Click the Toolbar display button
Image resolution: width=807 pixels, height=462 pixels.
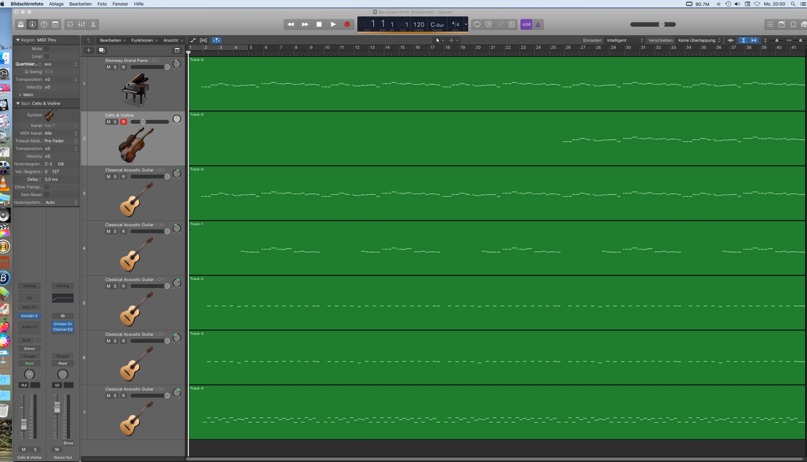55,24
